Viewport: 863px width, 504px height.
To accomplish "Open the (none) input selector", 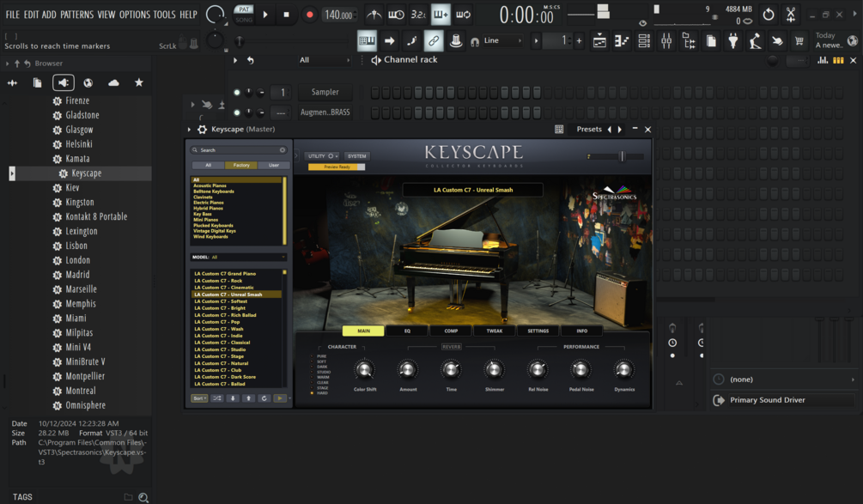I will point(785,380).
